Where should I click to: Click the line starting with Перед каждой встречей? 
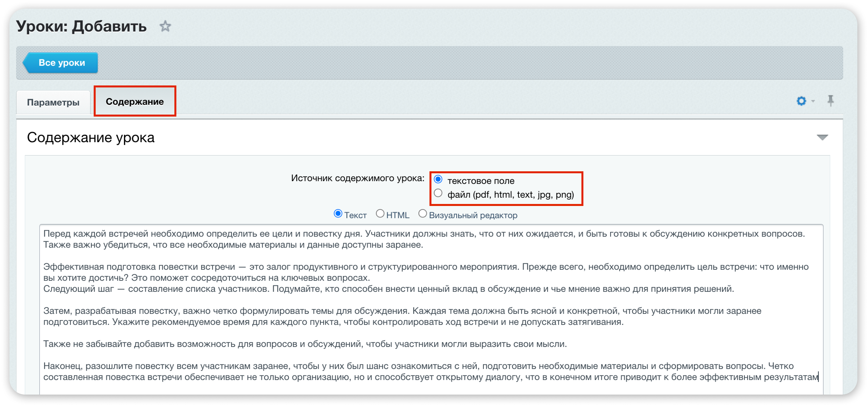[424, 234]
